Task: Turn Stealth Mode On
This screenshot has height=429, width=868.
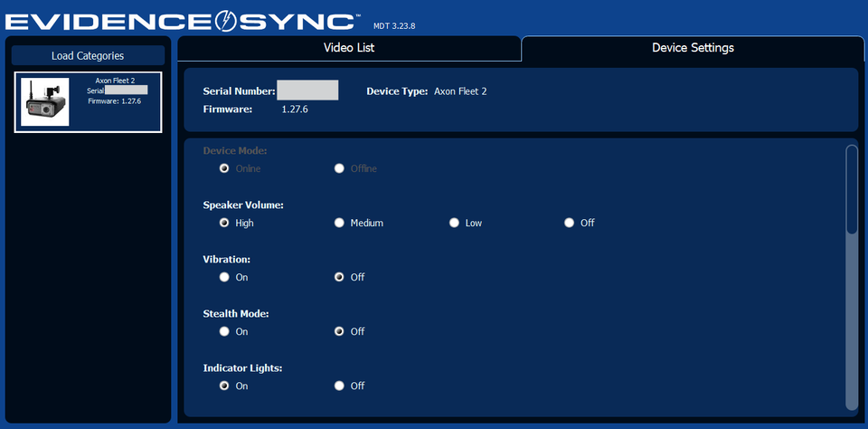Action: point(224,331)
